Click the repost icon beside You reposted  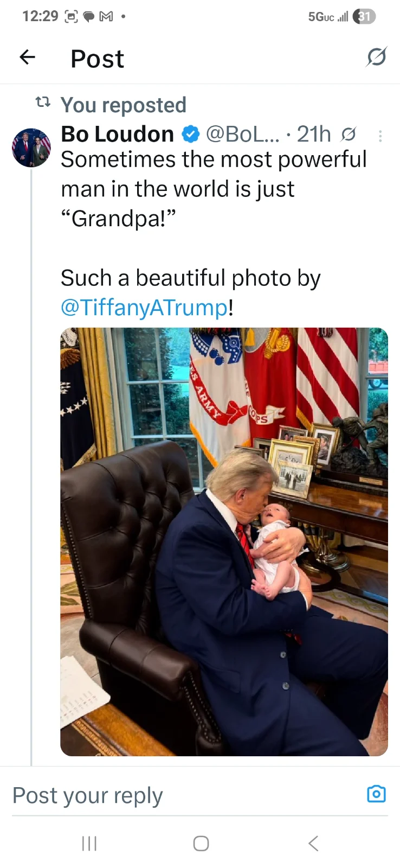click(43, 102)
